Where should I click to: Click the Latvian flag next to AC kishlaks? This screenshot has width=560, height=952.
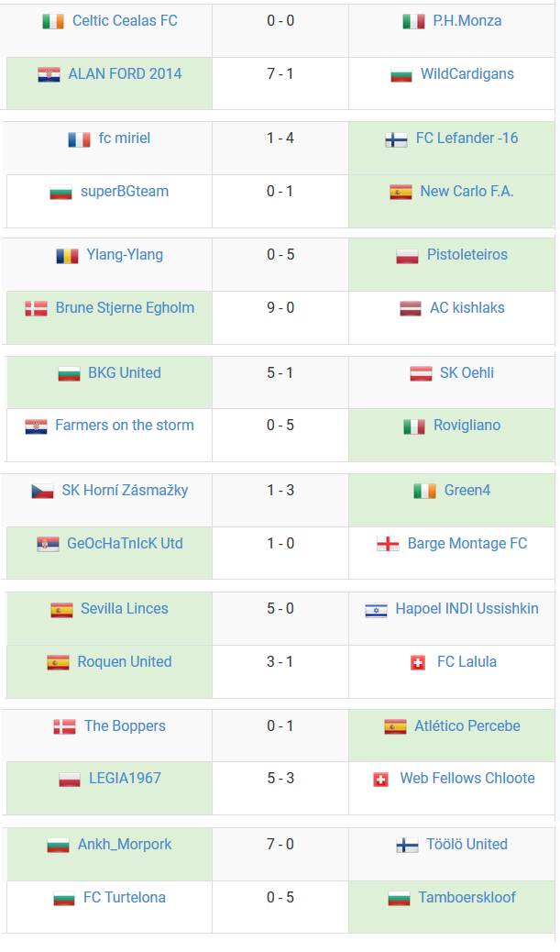tap(411, 309)
